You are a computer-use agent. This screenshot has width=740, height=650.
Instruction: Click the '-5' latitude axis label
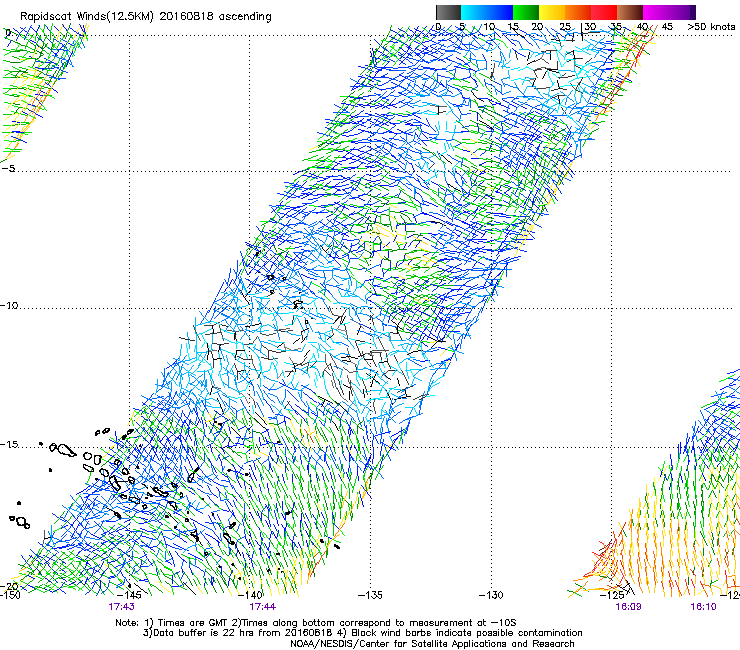coord(9,168)
